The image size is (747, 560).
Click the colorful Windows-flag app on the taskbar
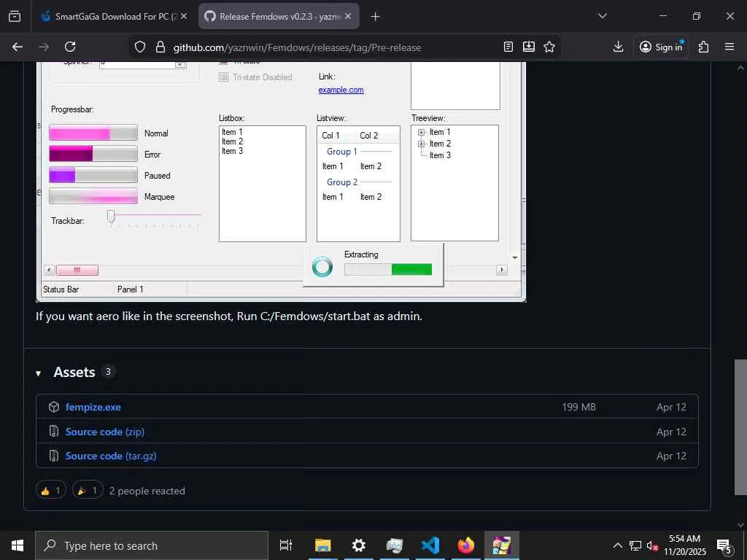point(502,545)
